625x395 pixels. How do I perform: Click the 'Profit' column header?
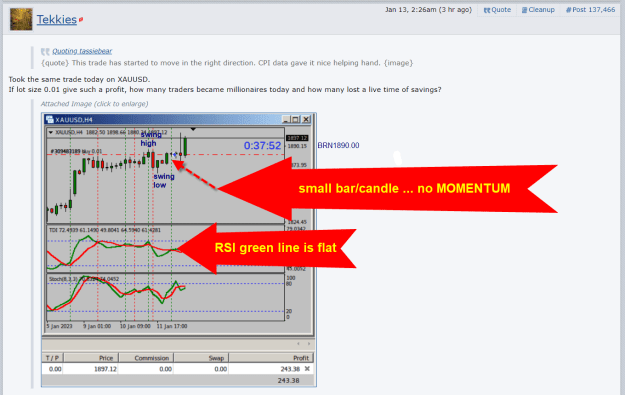tap(271, 358)
